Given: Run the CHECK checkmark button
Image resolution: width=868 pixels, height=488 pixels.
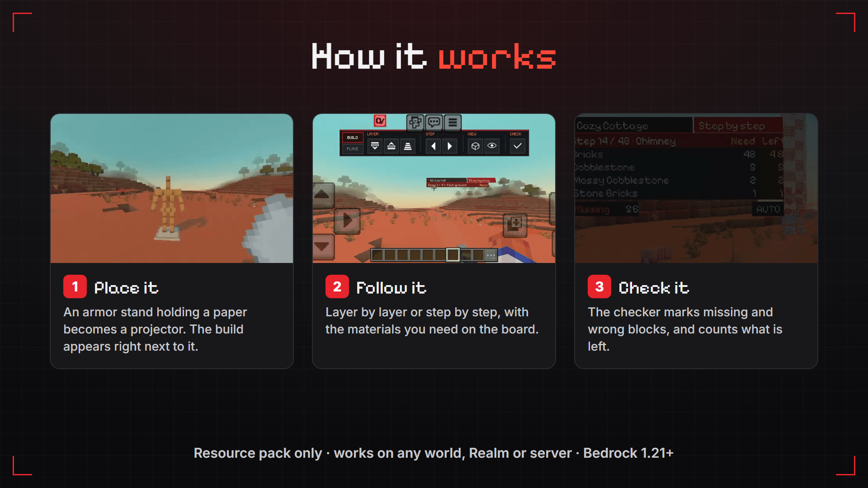Looking at the screenshot, I should (518, 146).
